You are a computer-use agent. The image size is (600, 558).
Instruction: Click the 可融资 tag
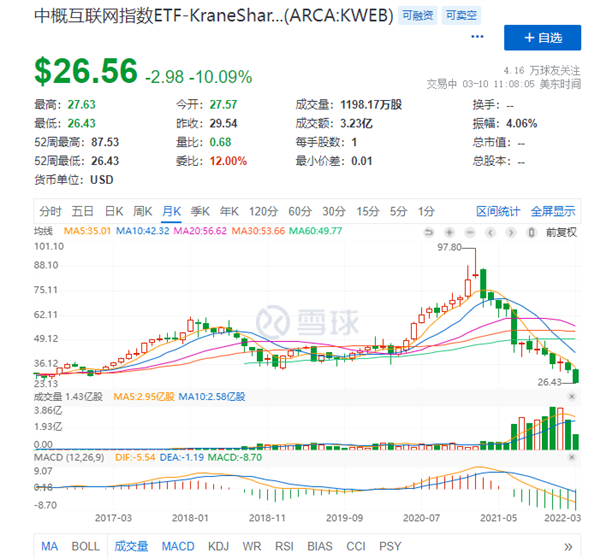click(417, 16)
